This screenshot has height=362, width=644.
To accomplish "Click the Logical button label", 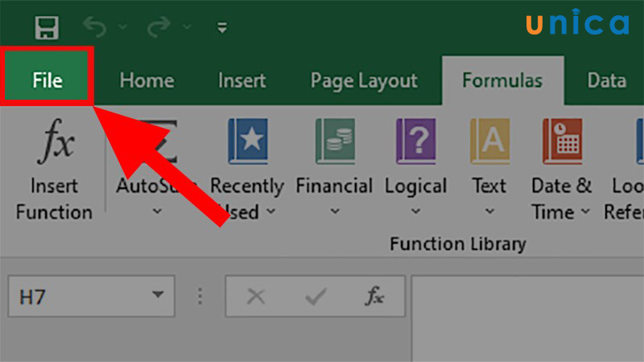I will click(415, 187).
